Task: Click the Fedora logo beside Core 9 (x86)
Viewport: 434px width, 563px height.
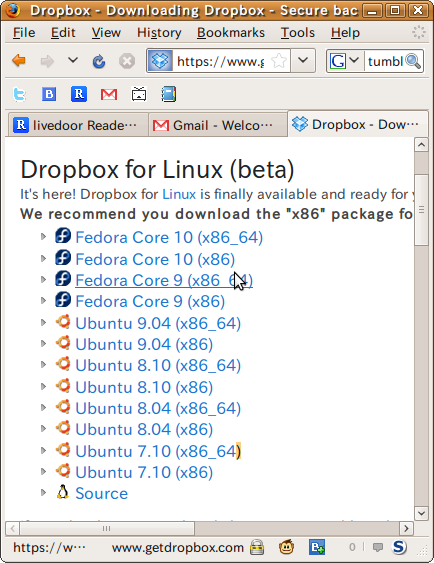Action: click(x=63, y=299)
